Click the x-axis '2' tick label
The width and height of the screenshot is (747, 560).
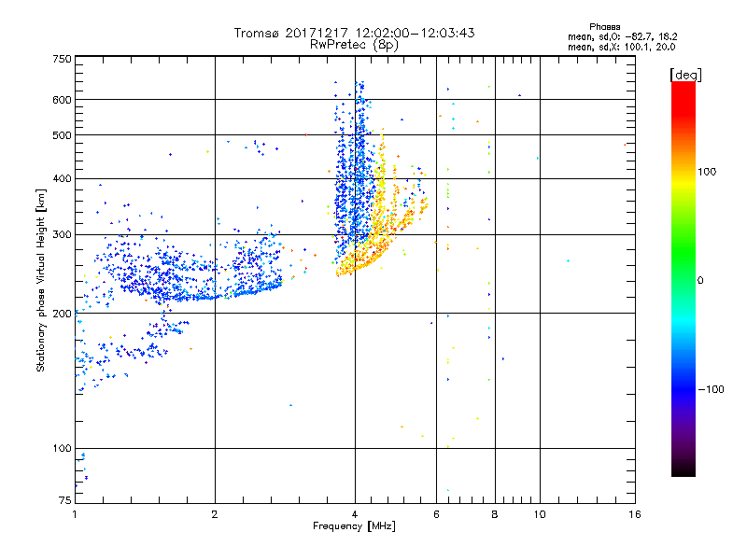[215, 514]
